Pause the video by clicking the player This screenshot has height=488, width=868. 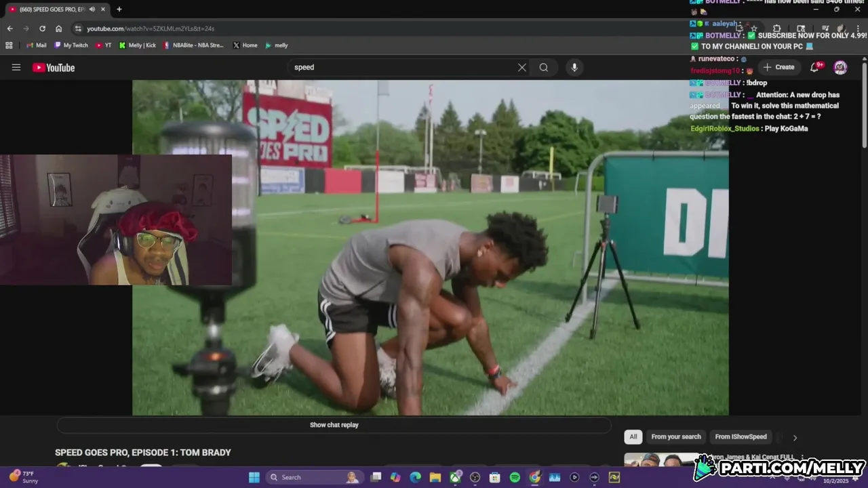(430, 247)
